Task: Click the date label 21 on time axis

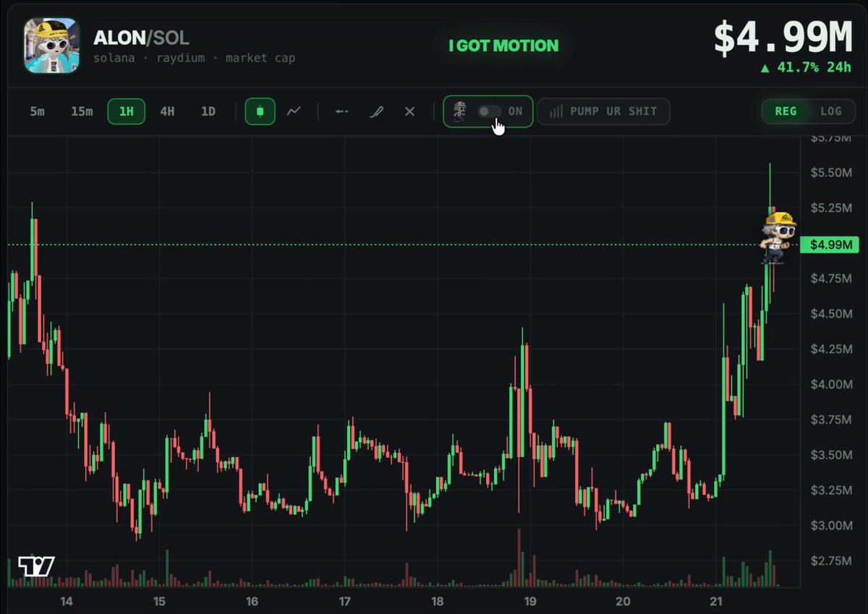Action: pos(716,602)
